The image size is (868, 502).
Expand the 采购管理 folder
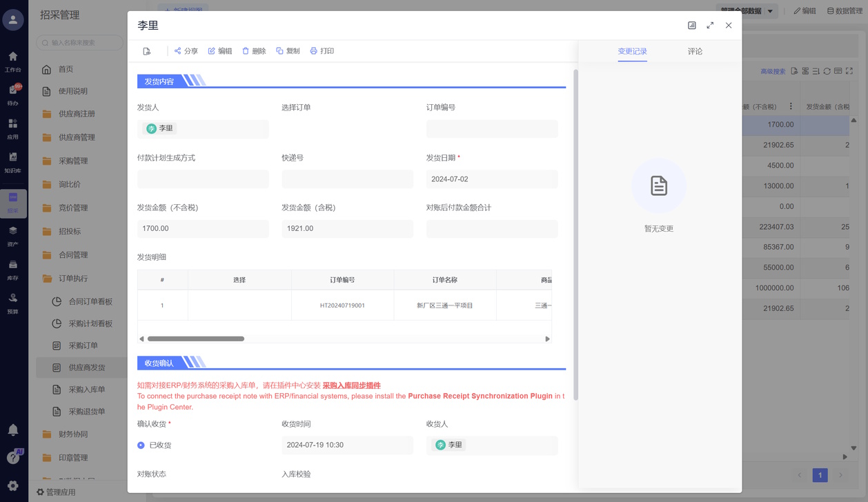coord(72,161)
